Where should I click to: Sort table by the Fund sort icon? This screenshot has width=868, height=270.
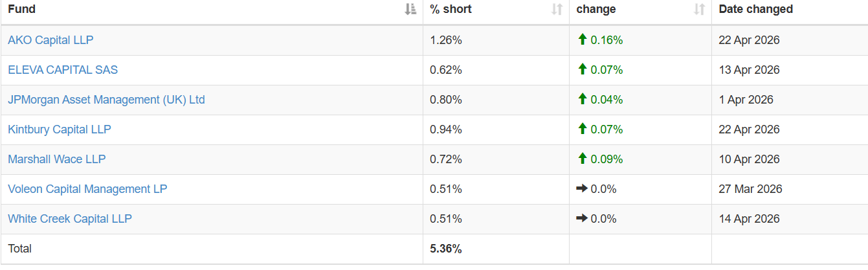[x=410, y=9]
